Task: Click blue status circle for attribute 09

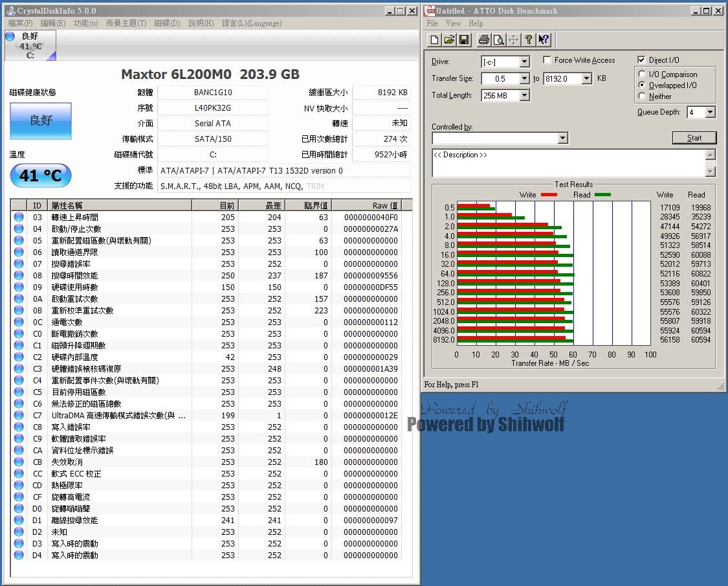Action: tap(19, 287)
